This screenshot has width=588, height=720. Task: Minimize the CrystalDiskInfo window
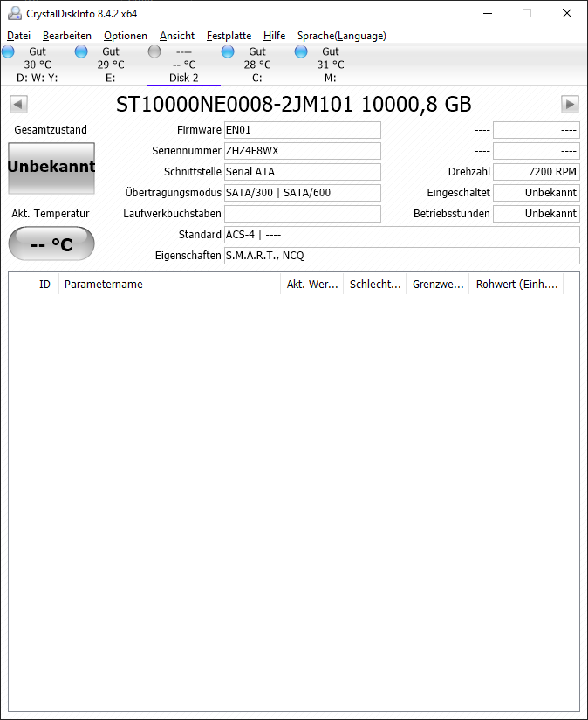pos(488,13)
